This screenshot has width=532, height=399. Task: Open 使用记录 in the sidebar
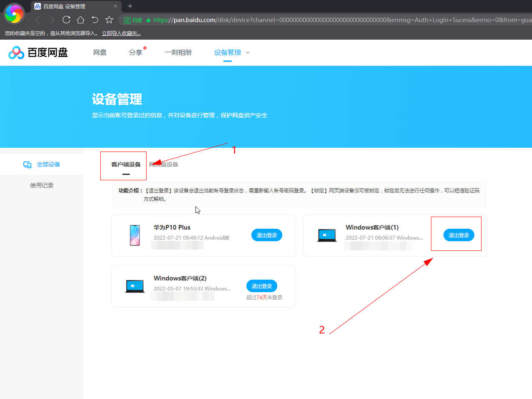pos(42,185)
